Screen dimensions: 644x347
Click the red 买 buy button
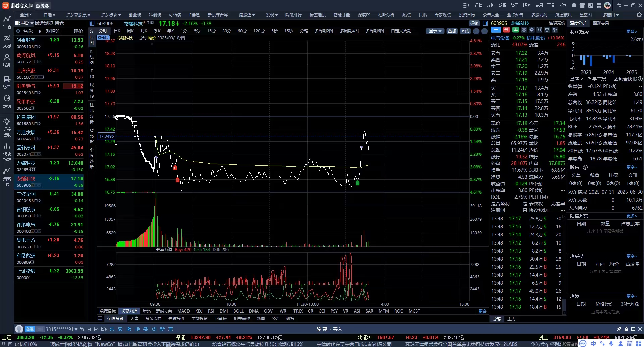coord(506,30)
